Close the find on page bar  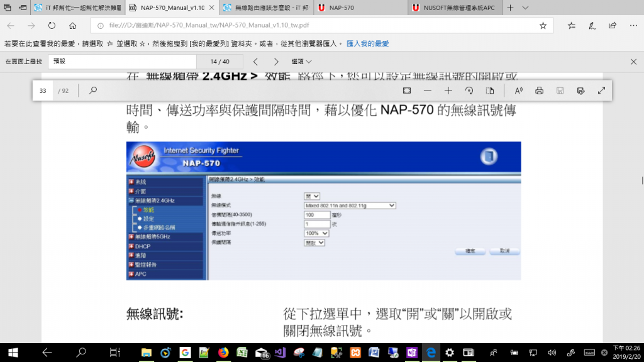point(633,62)
